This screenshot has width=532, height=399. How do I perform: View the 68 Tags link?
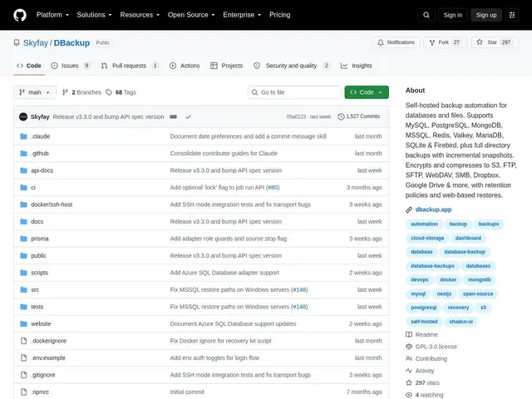click(121, 92)
